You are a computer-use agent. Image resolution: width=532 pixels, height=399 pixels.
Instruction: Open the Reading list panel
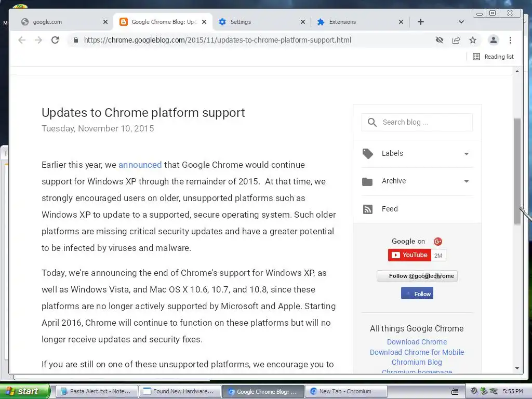[493, 57]
